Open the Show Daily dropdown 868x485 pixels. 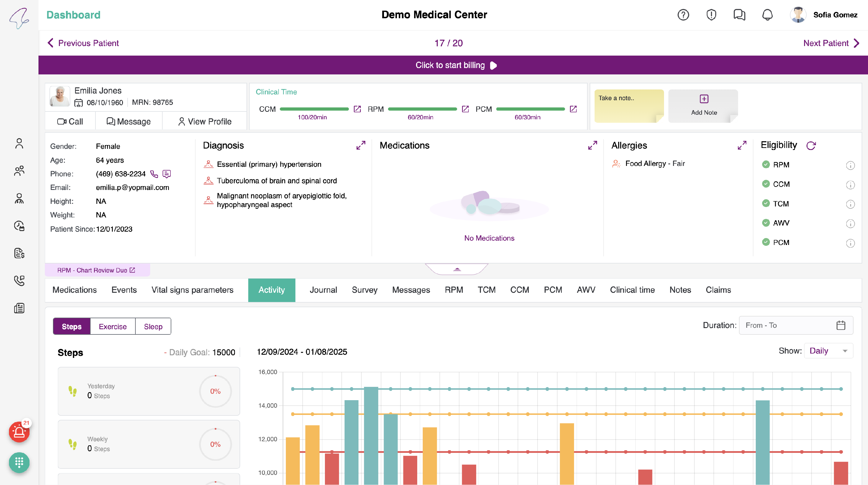coord(828,351)
